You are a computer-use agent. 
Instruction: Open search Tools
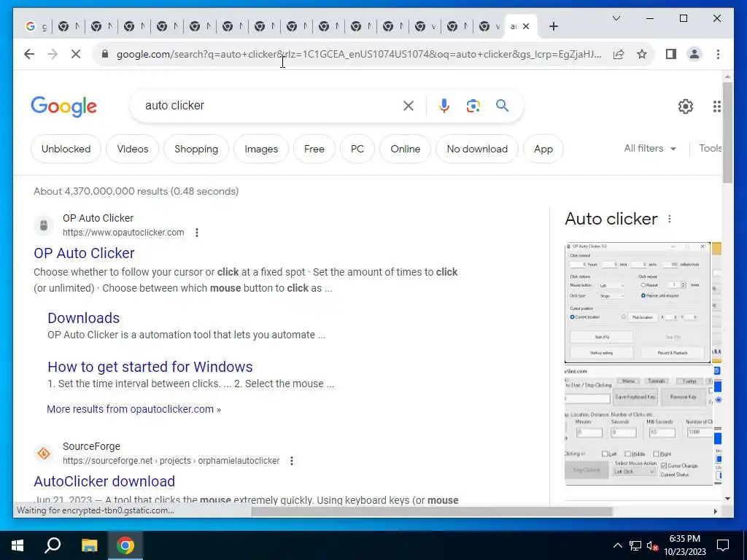click(710, 149)
